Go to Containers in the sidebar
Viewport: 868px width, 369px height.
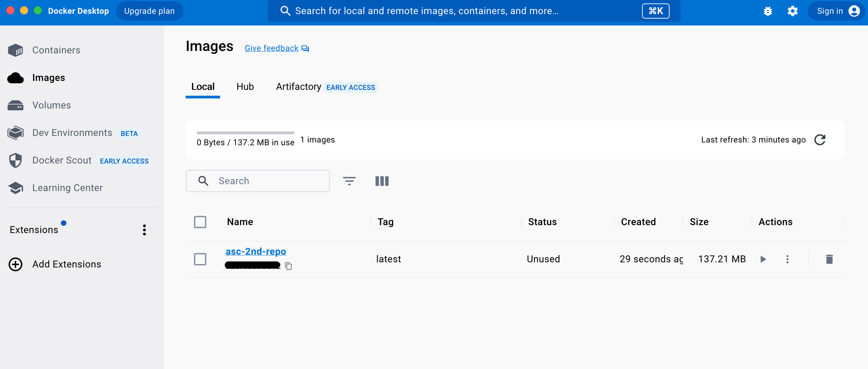pyautogui.click(x=56, y=50)
